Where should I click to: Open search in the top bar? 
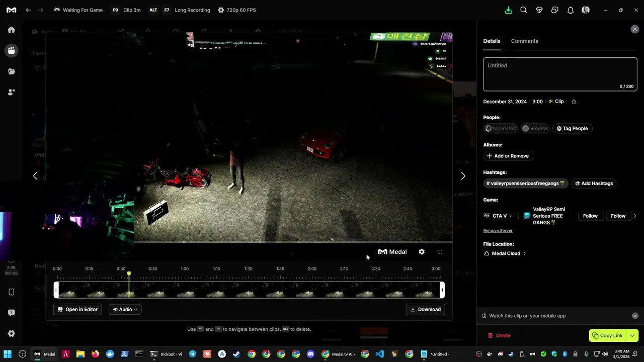pos(524,10)
